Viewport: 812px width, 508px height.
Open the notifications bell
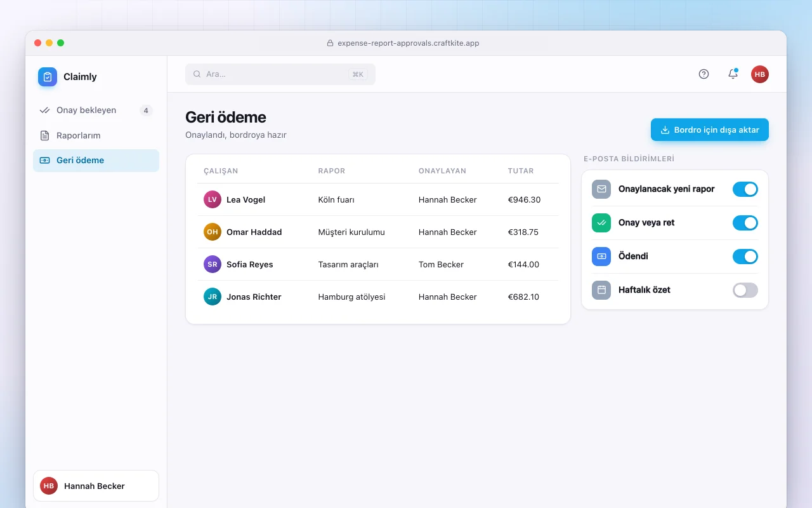733,74
